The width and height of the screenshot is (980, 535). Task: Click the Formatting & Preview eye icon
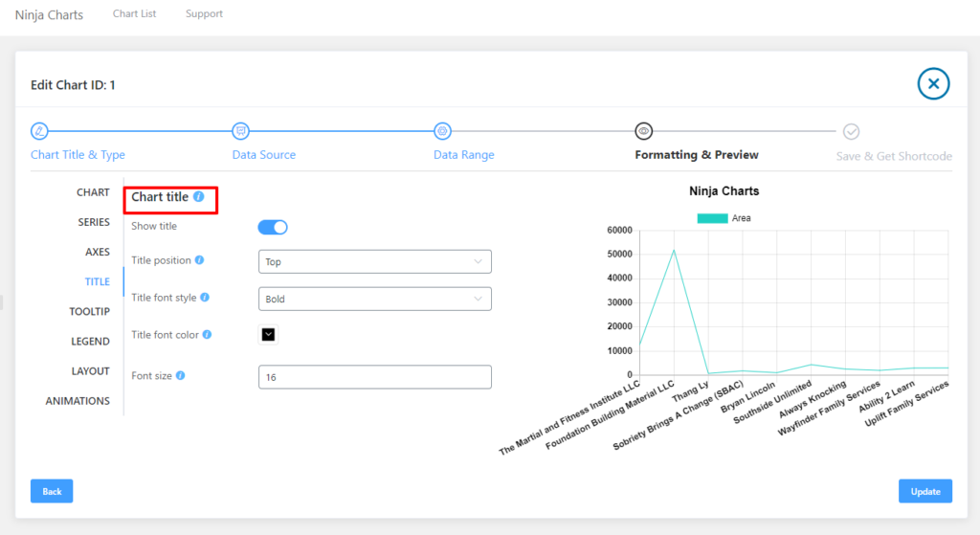click(644, 131)
